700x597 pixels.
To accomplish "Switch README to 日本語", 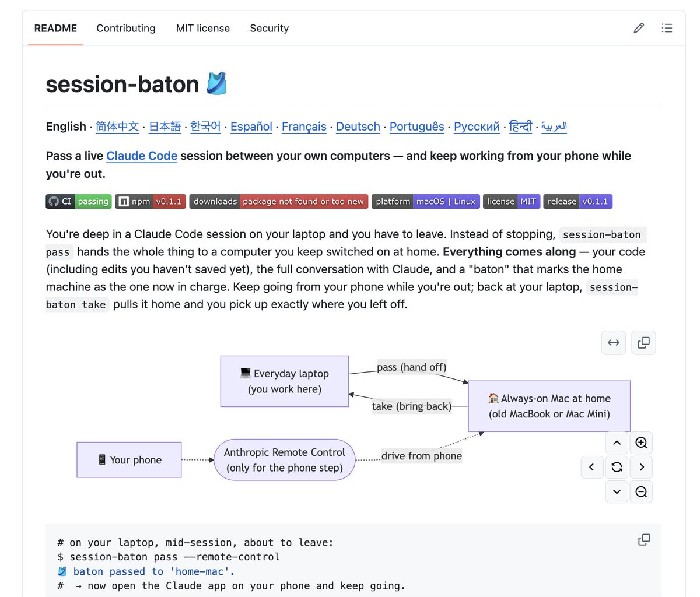I will (165, 127).
